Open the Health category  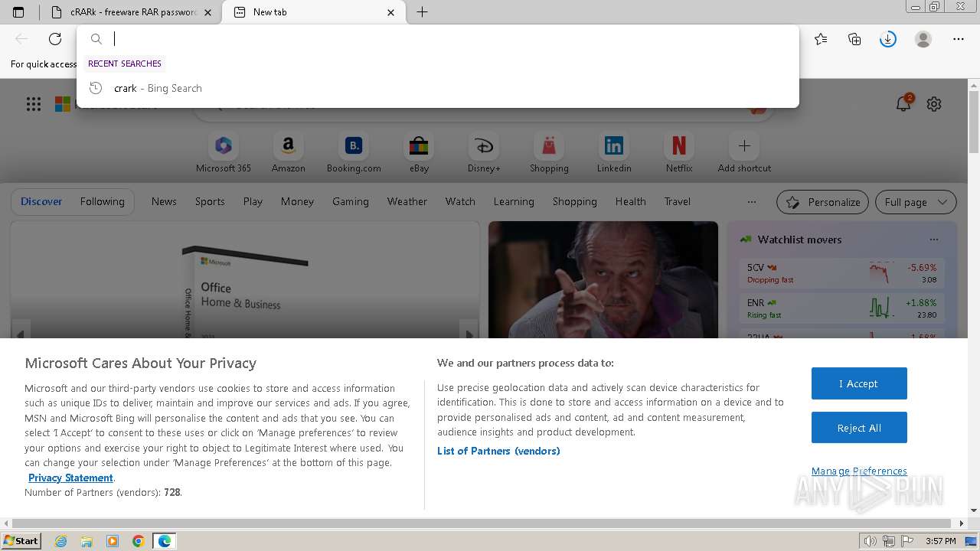(631, 201)
